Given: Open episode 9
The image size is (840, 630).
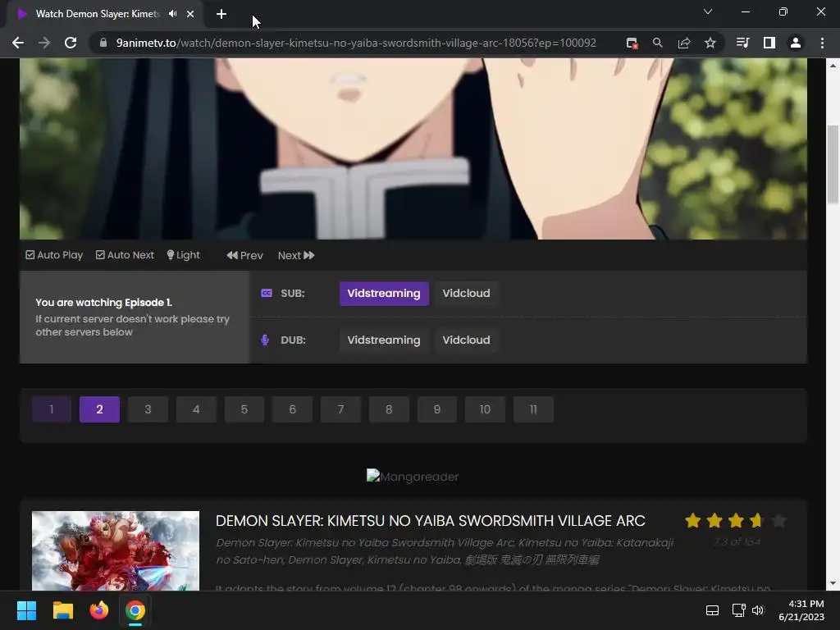Looking at the screenshot, I should point(437,410).
